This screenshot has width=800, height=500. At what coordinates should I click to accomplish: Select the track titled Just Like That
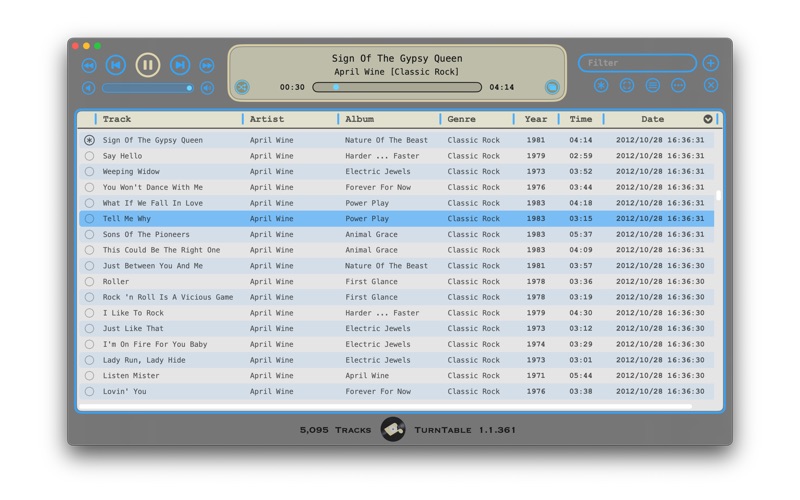tap(133, 329)
